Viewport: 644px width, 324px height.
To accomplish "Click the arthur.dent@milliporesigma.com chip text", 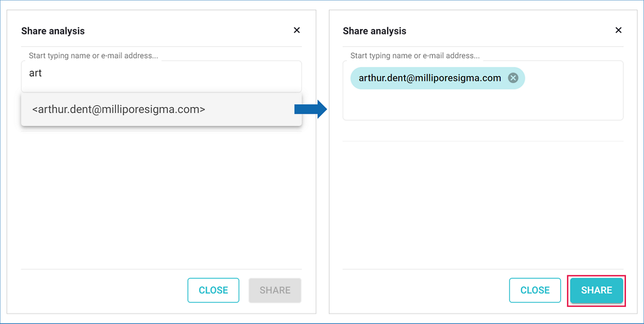I will click(430, 78).
